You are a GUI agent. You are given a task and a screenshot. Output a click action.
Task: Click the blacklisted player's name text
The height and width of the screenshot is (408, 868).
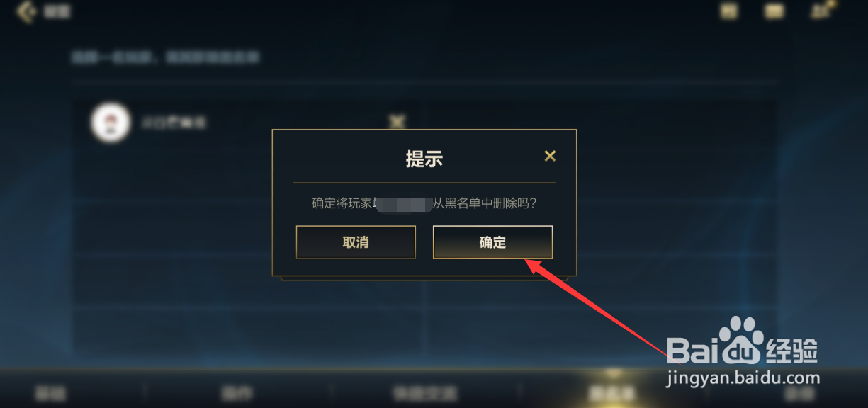pos(174,123)
